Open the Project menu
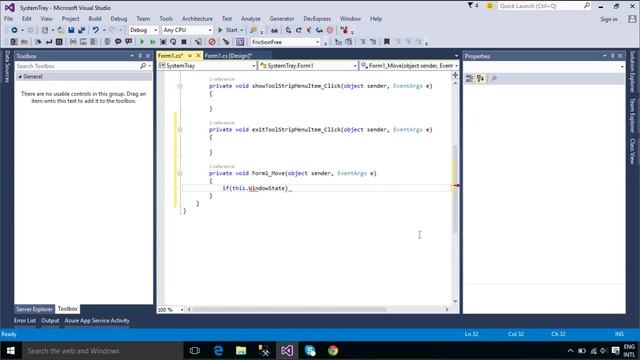Image resolution: width=640 pixels, height=360 pixels. 71,19
